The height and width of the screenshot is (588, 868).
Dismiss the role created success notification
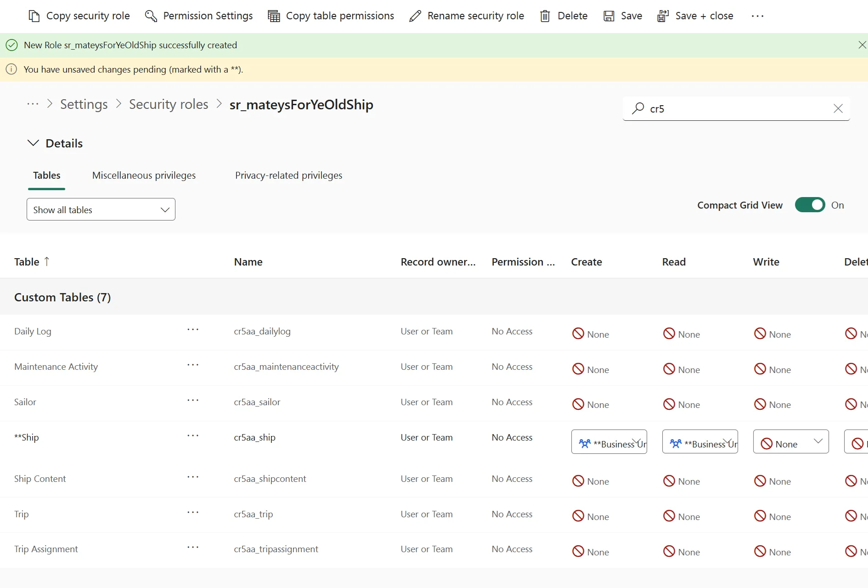tap(862, 45)
